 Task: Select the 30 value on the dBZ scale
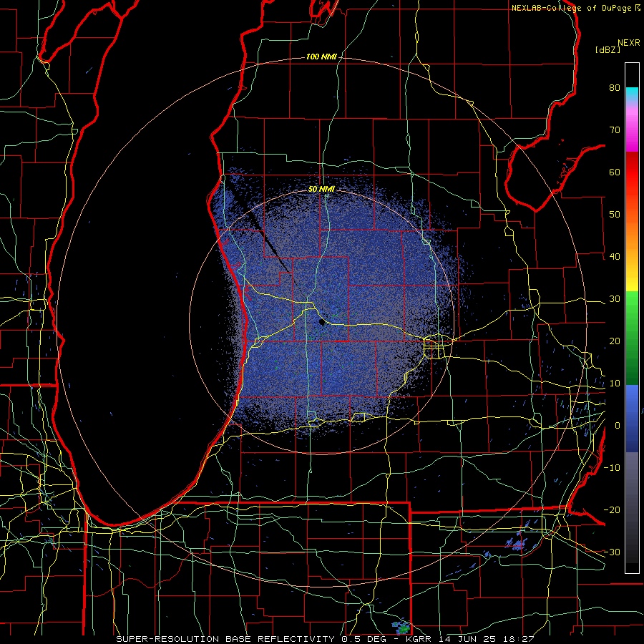[x=615, y=299]
